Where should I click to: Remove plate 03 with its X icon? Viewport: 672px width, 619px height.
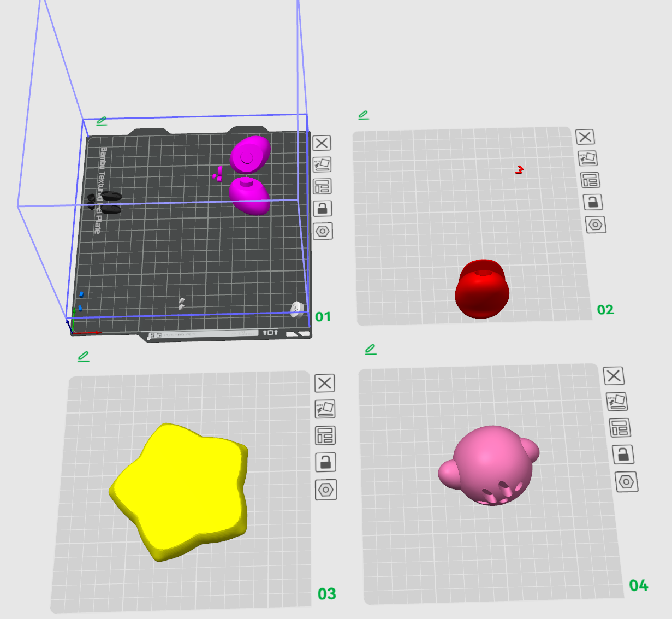[325, 383]
